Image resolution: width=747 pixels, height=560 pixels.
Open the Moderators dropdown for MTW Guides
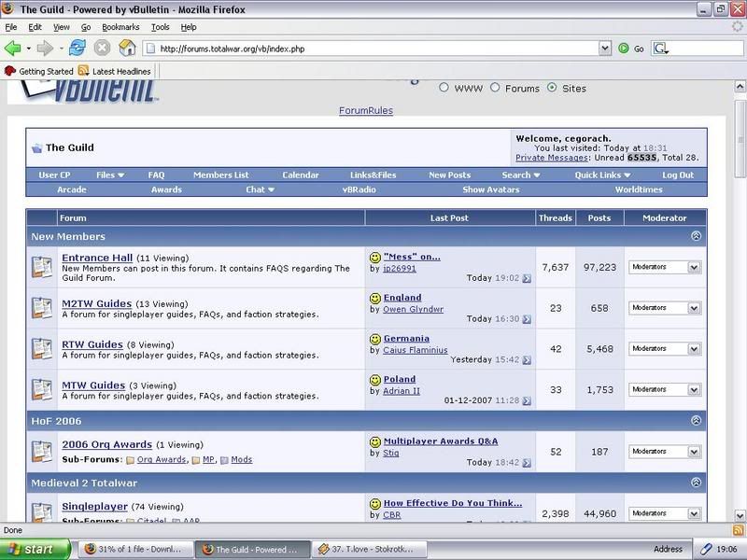(665, 389)
